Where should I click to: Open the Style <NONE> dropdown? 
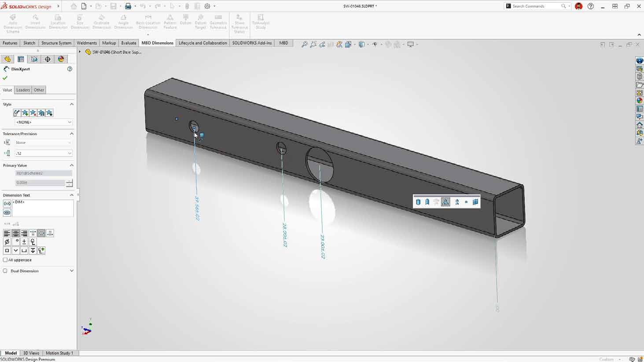click(x=44, y=122)
